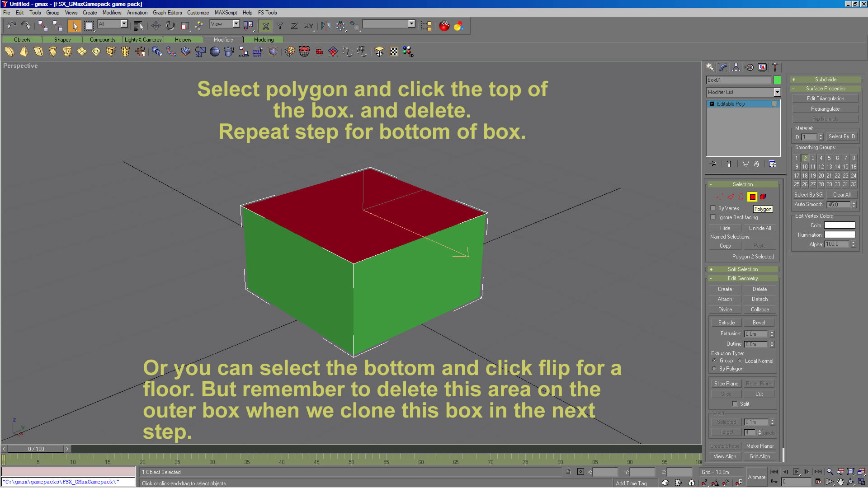Click the Mirror Selected Objects icon
Screen dimensions: 868x488
(x=325, y=26)
